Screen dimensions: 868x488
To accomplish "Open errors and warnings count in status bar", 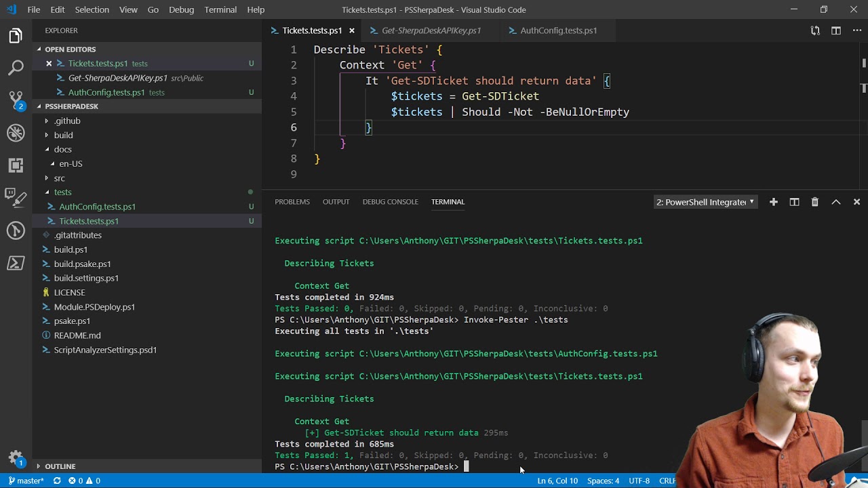I will [84, 481].
